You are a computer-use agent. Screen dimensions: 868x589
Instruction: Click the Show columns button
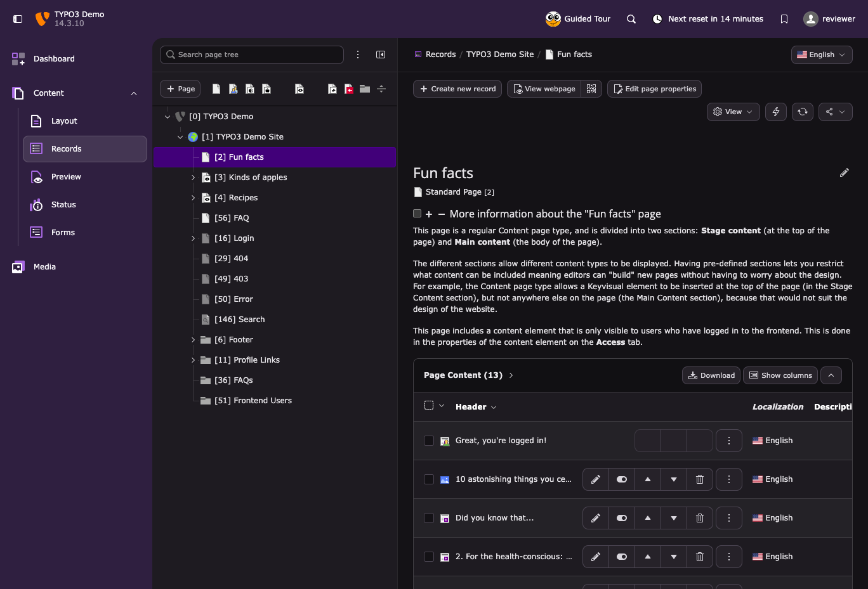(780, 375)
